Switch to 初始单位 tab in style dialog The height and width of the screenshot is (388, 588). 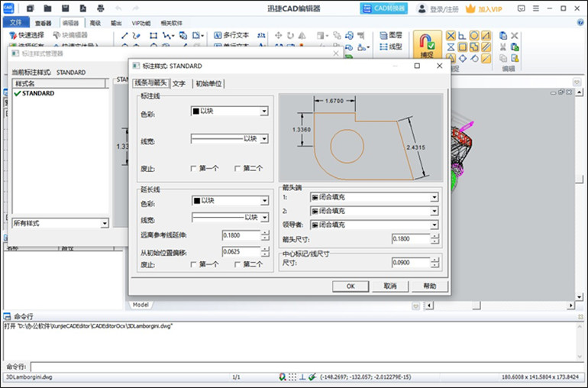[x=208, y=84]
